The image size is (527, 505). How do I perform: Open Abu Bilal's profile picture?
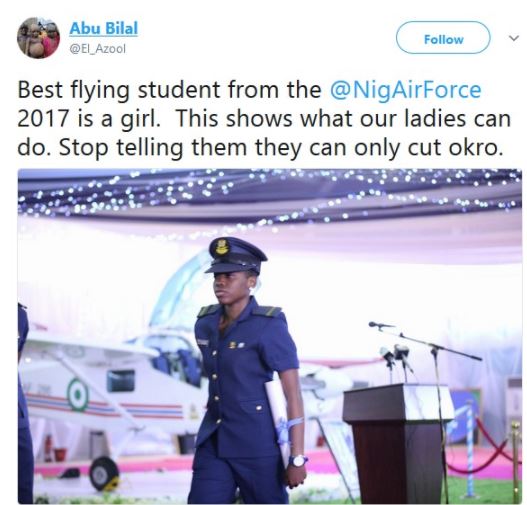[38, 38]
